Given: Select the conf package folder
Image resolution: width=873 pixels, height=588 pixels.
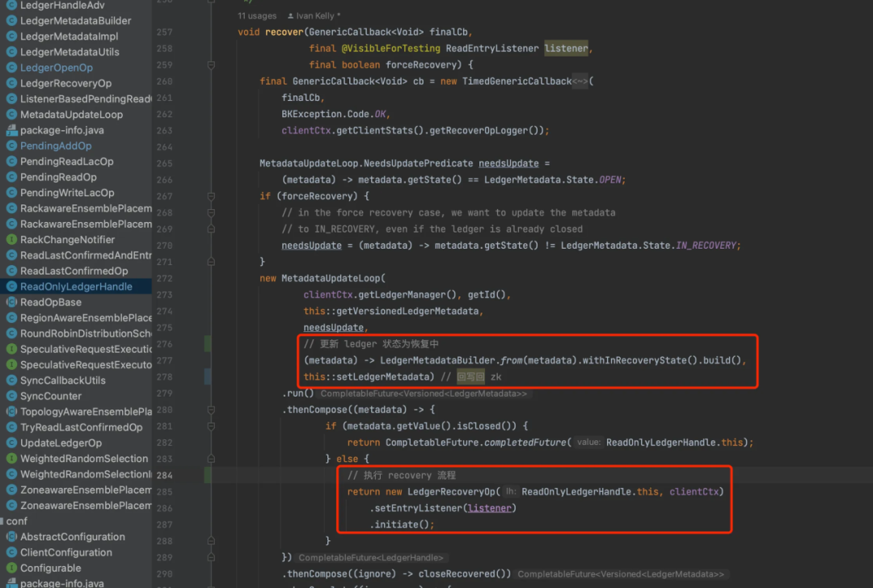Looking at the screenshot, I should pos(16,521).
